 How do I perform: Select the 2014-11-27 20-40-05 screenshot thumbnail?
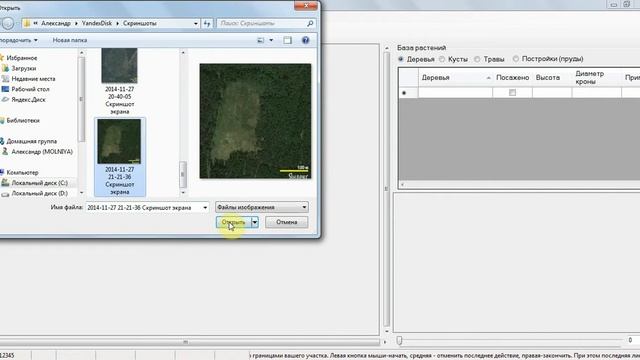point(120,81)
